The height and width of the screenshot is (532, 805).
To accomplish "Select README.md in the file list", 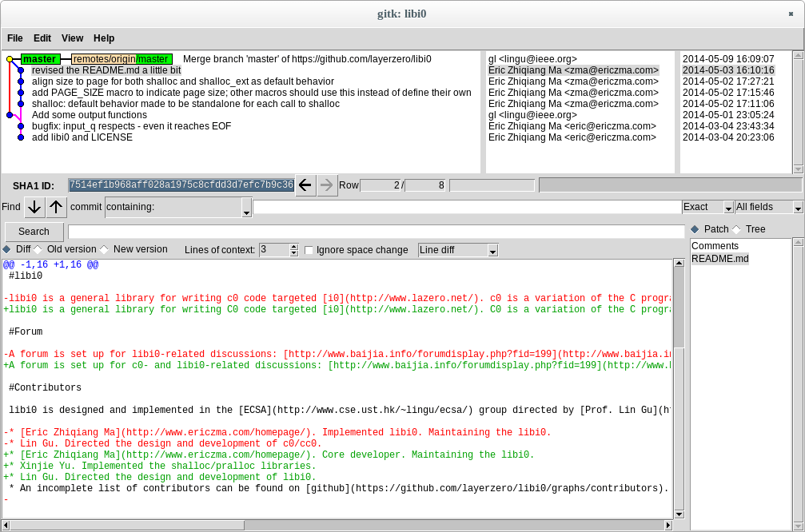I will 719,259.
